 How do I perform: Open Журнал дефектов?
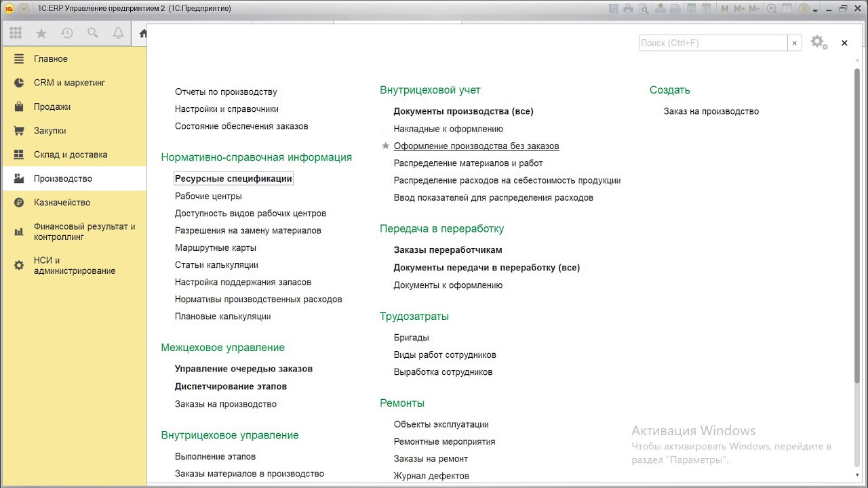click(x=431, y=476)
